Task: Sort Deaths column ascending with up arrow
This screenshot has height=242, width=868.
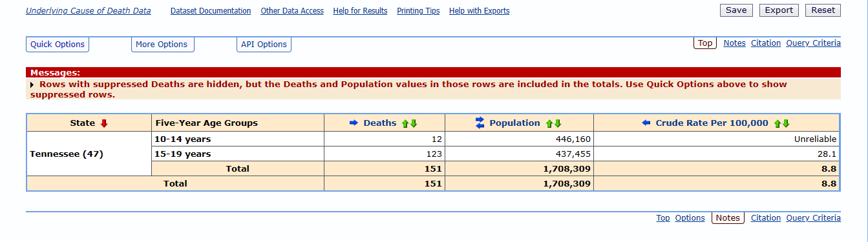Action: [405, 123]
